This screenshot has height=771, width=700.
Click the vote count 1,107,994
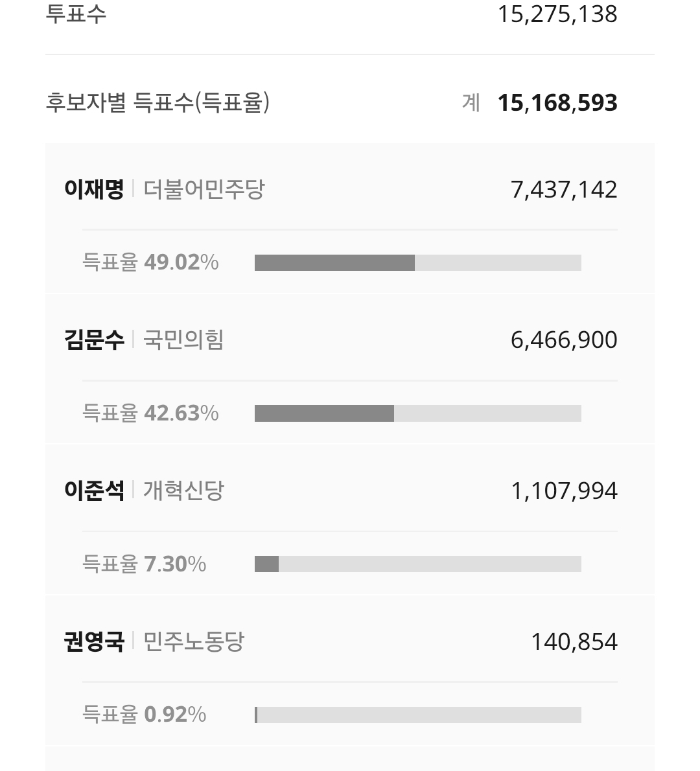[564, 490]
